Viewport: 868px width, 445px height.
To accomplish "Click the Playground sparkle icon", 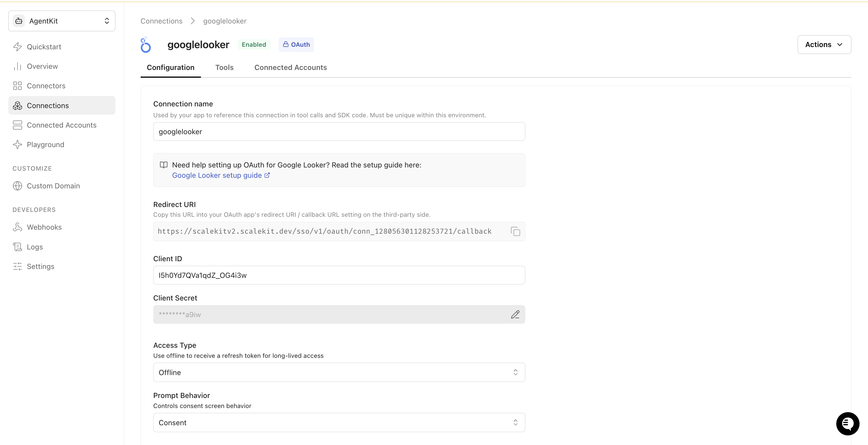I will point(18,145).
